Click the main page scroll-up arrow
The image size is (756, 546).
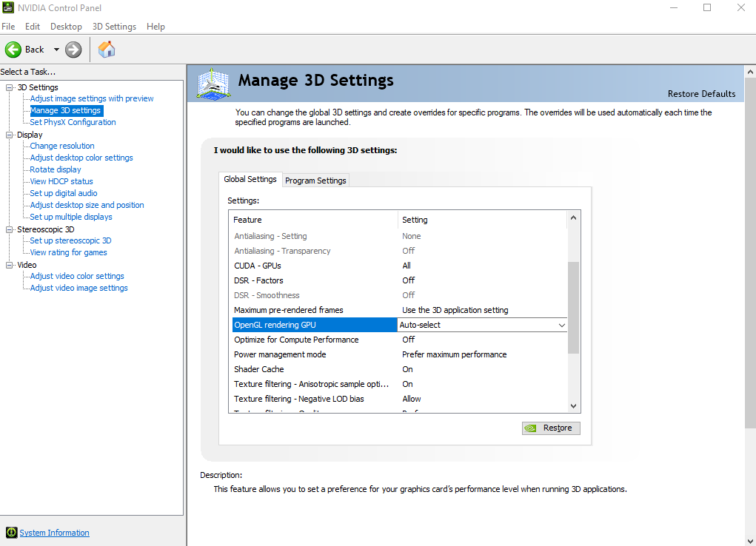pyautogui.click(x=750, y=72)
